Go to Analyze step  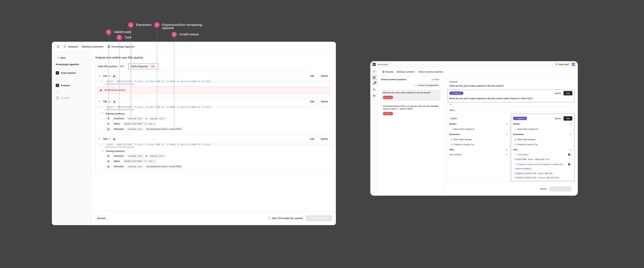[x=63, y=85]
